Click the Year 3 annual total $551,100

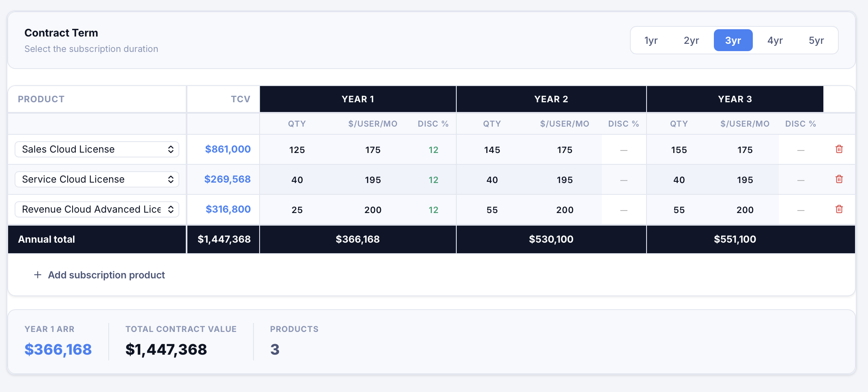[x=735, y=239]
